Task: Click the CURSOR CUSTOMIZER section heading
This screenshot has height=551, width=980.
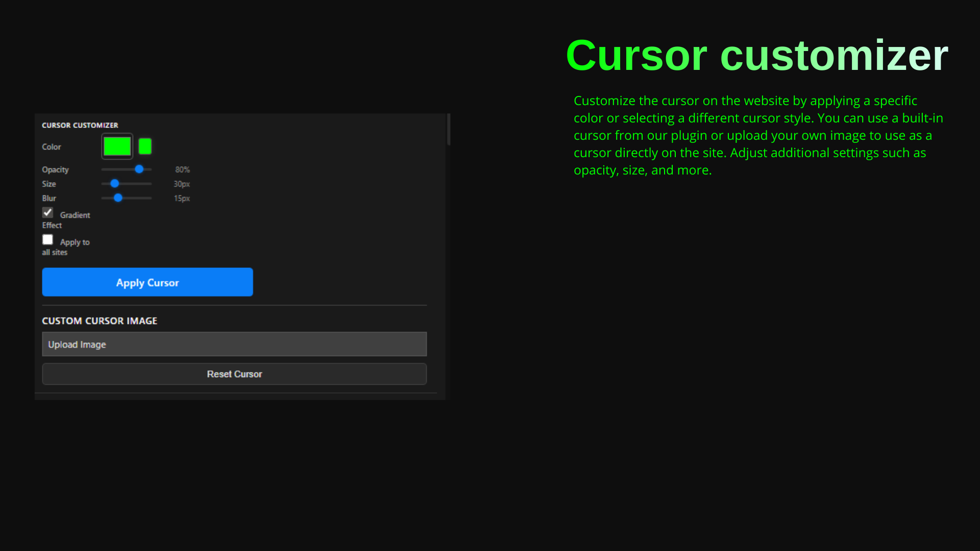Action: (80, 125)
